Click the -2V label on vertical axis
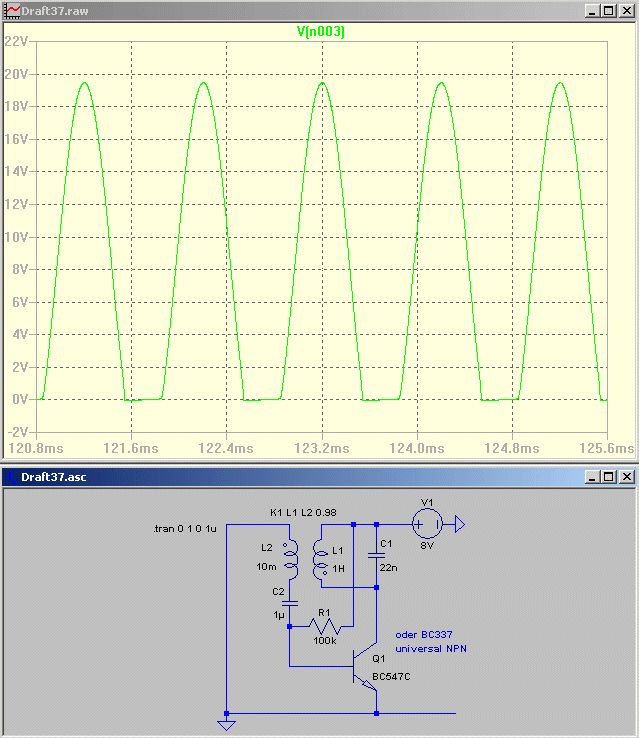The width and height of the screenshot is (639, 738). (18, 432)
